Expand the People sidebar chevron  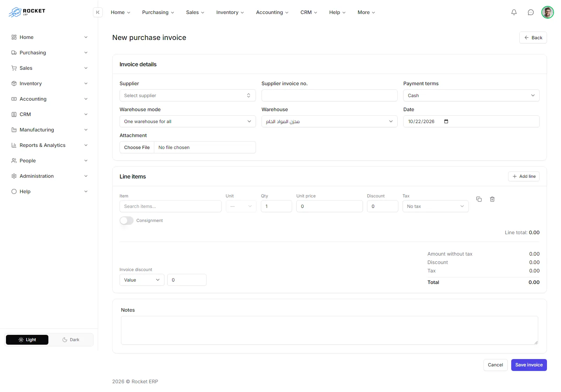coord(86,161)
